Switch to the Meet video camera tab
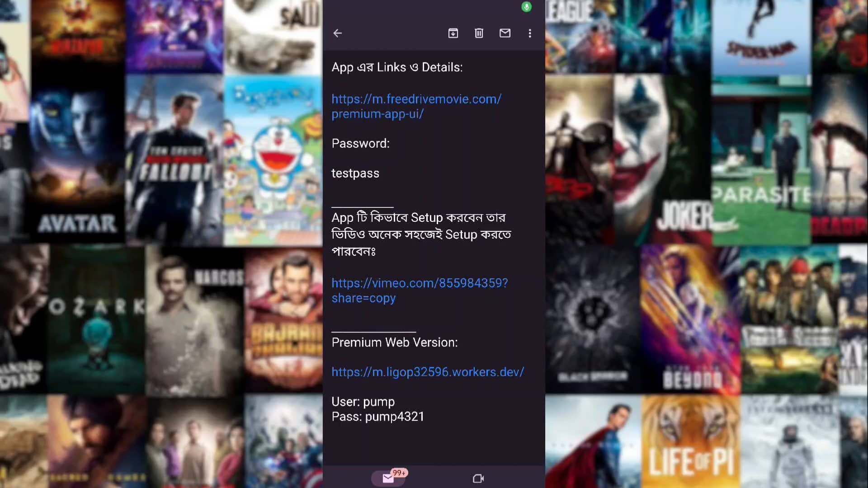This screenshot has height=488, width=868. click(478, 478)
